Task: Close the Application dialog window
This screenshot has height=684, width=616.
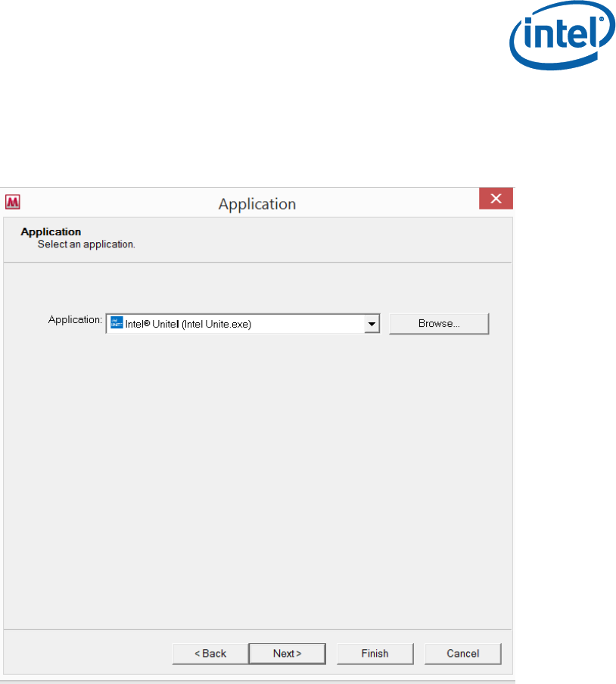Action: coord(496,198)
